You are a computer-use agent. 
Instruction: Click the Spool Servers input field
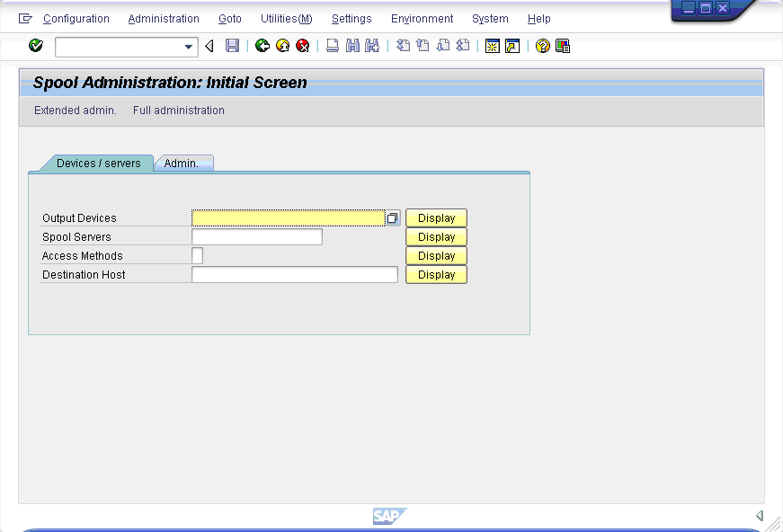(256, 237)
